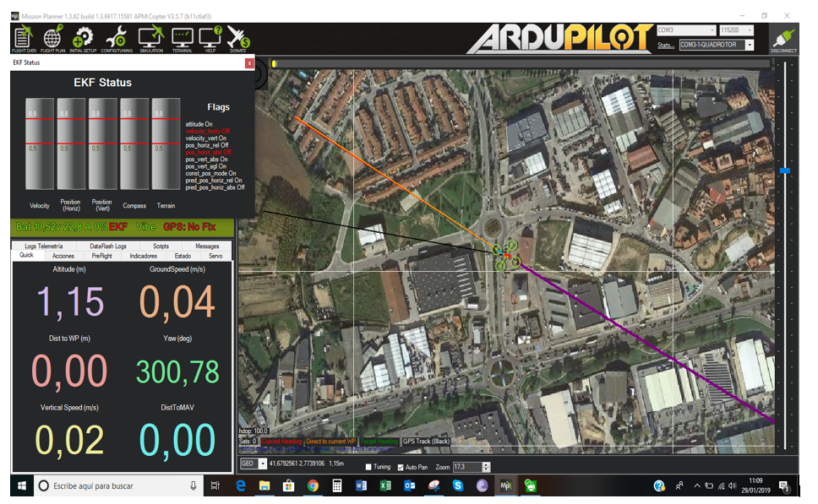Click the GPS: No Fix text
The height and width of the screenshot is (504, 818).
(189, 227)
